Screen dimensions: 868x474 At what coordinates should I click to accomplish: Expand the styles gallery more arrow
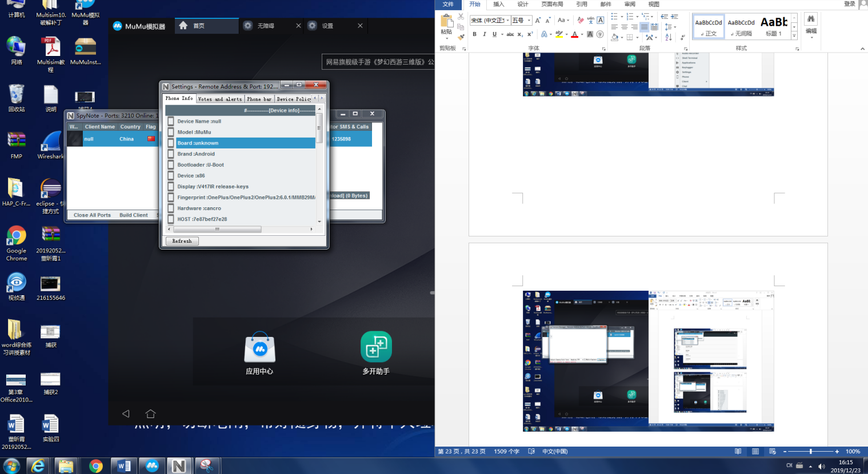pyautogui.click(x=794, y=36)
